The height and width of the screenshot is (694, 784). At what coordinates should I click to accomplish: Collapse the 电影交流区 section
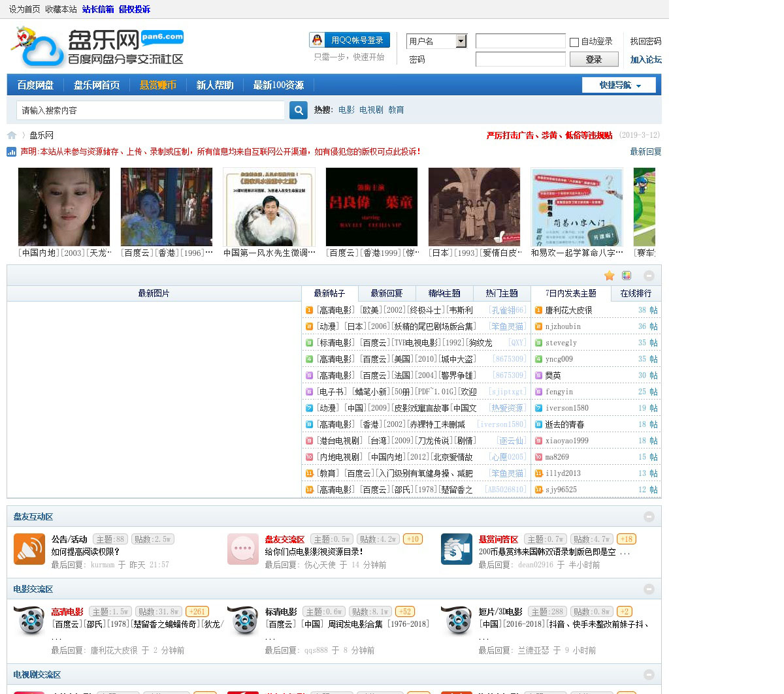pos(649,589)
